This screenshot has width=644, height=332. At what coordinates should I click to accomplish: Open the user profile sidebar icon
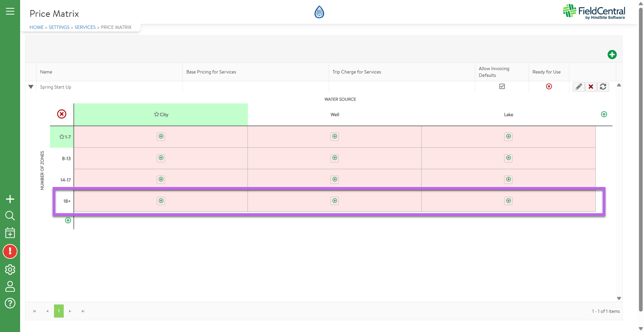(10, 286)
